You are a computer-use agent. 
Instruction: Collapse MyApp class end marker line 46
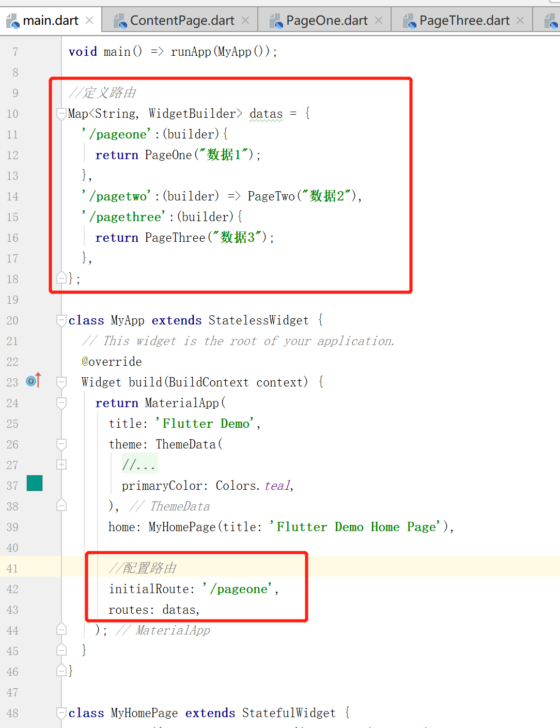(x=61, y=671)
